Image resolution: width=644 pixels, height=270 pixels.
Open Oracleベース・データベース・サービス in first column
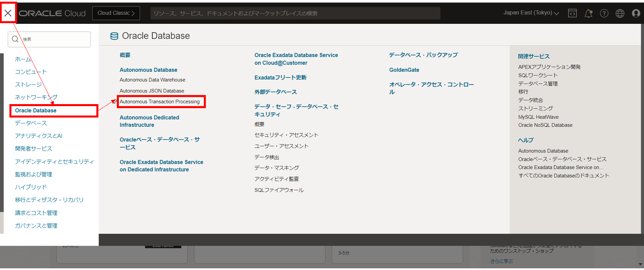pos(160,143)
